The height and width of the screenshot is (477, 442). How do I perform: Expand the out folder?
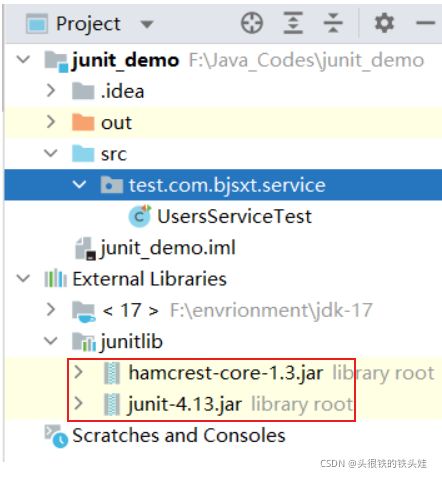coord(51,122)
